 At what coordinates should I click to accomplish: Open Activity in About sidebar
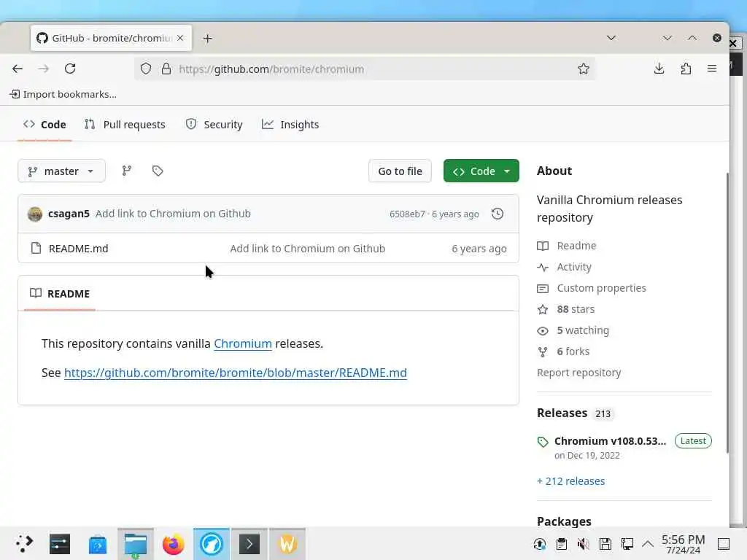tap(574, 267)
